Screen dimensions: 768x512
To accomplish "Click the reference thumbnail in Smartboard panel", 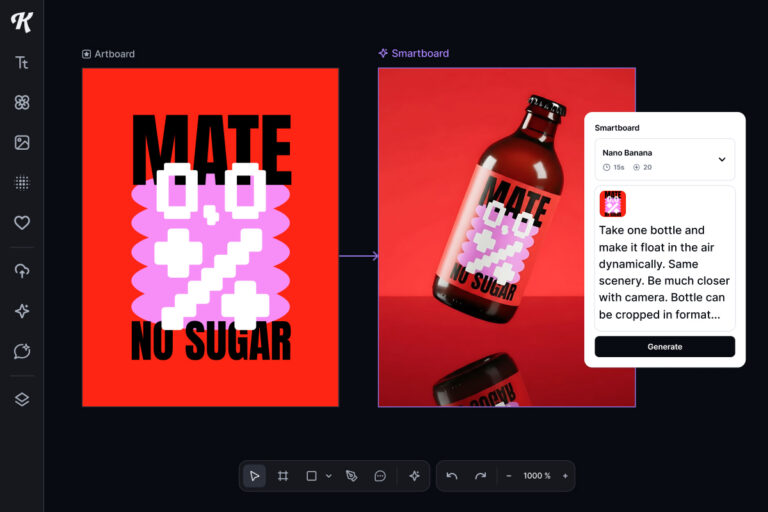I will pyautogui.click(x=612, y=204).
